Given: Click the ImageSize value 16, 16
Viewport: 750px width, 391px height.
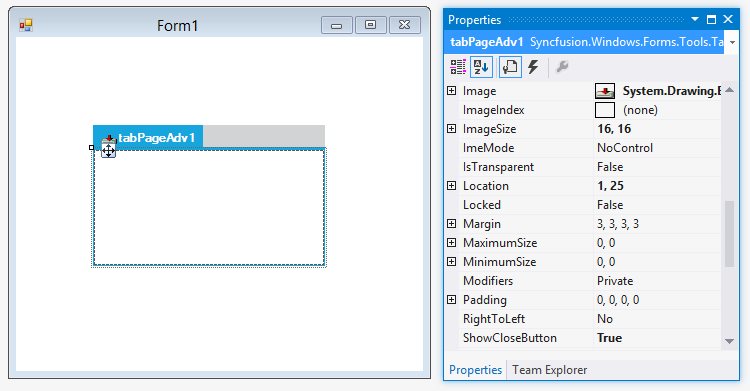Looking at the screenshot, I should pyautogui.click(x=614, y=129).
